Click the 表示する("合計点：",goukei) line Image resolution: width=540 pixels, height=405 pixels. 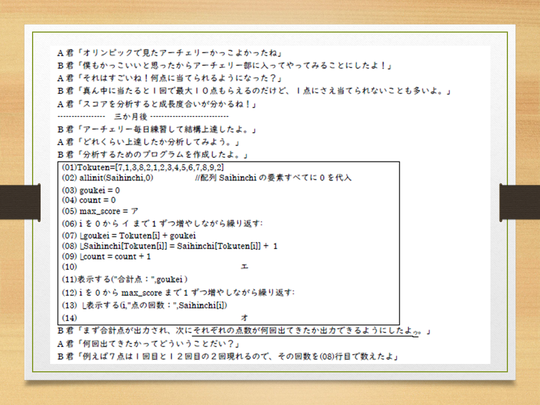pyautogui.click(x=125, y=279)
